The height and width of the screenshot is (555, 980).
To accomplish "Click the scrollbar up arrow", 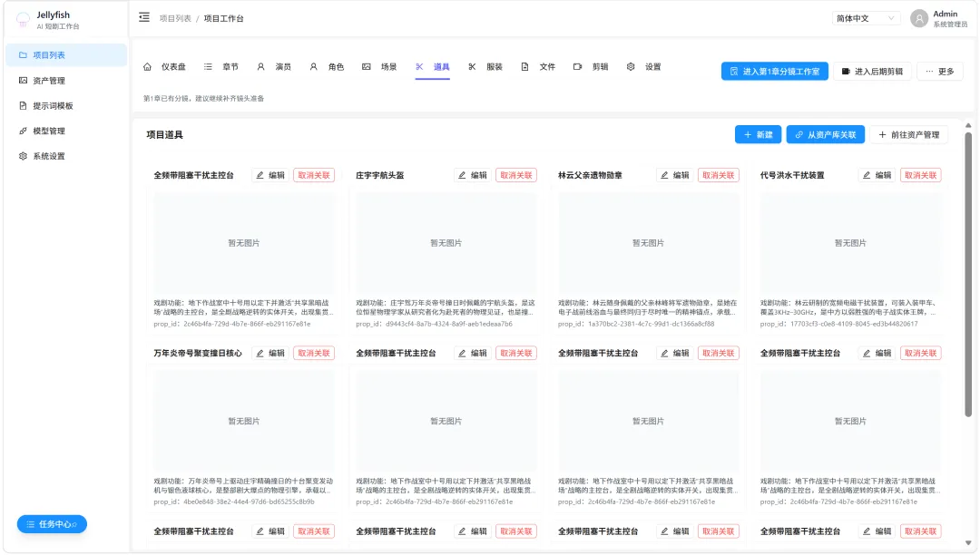I will click(968, 125).
